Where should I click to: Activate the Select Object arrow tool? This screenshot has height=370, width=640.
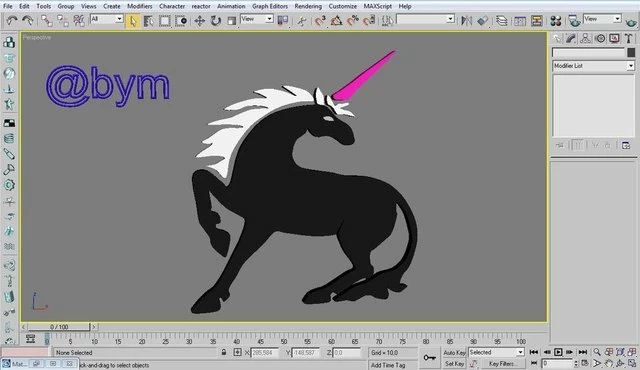click(x=133, y=21)
